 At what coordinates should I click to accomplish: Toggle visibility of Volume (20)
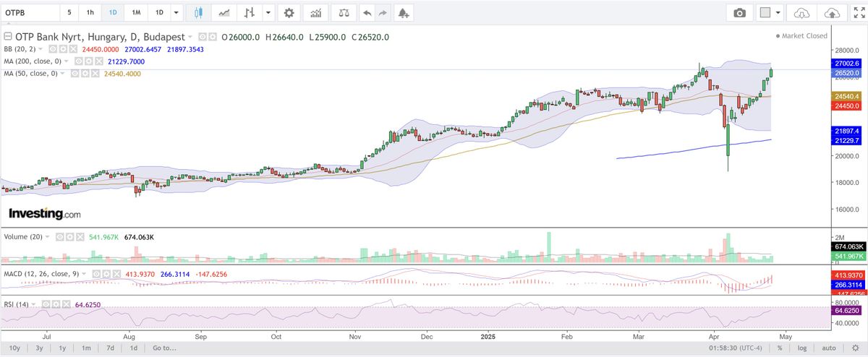pos(59,237)
